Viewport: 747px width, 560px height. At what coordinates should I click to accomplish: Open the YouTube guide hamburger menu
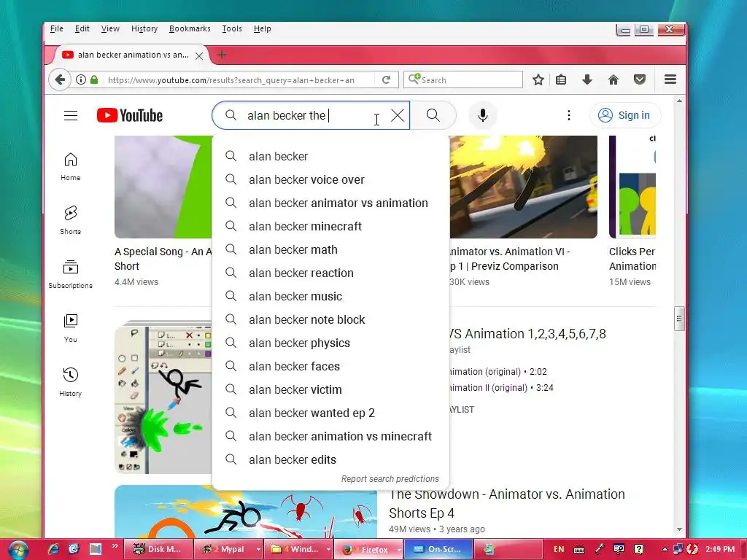(71, 115)
